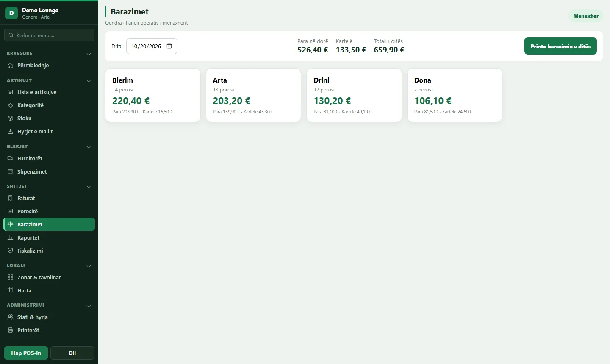Click the Raportet chart icon
This screenshot has width=610, height=364.
[11, 238]
